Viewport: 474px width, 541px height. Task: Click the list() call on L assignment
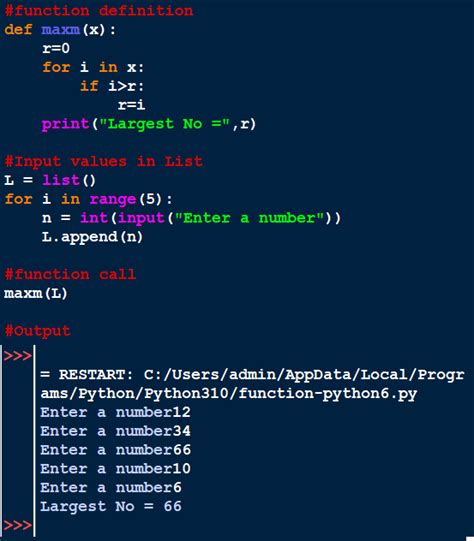coord(69,180)
